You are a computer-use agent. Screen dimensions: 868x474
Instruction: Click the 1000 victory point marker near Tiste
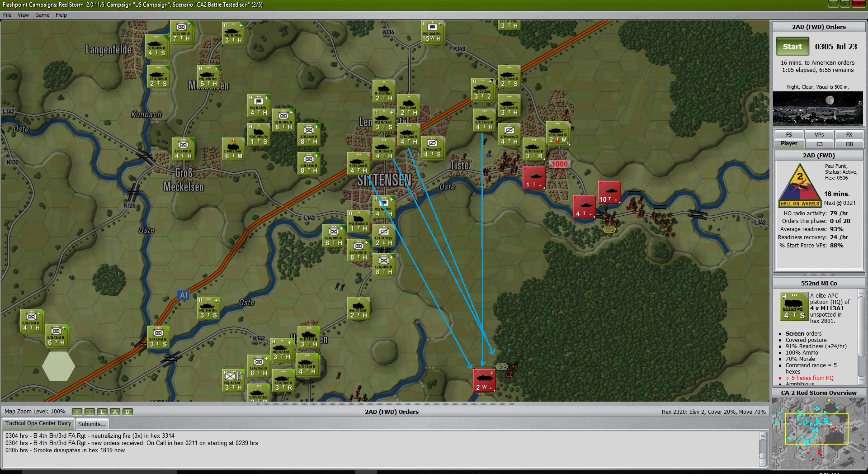[559, 164]
